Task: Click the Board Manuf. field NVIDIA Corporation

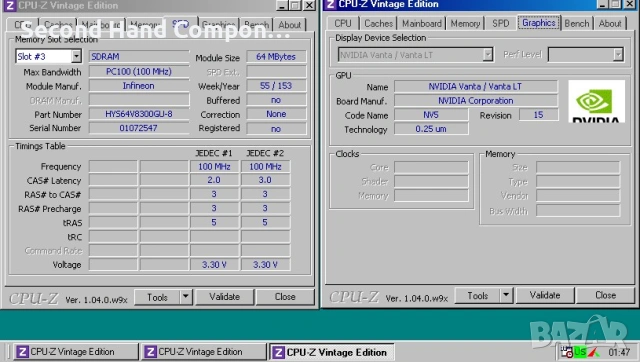Action: coord(476,100)
